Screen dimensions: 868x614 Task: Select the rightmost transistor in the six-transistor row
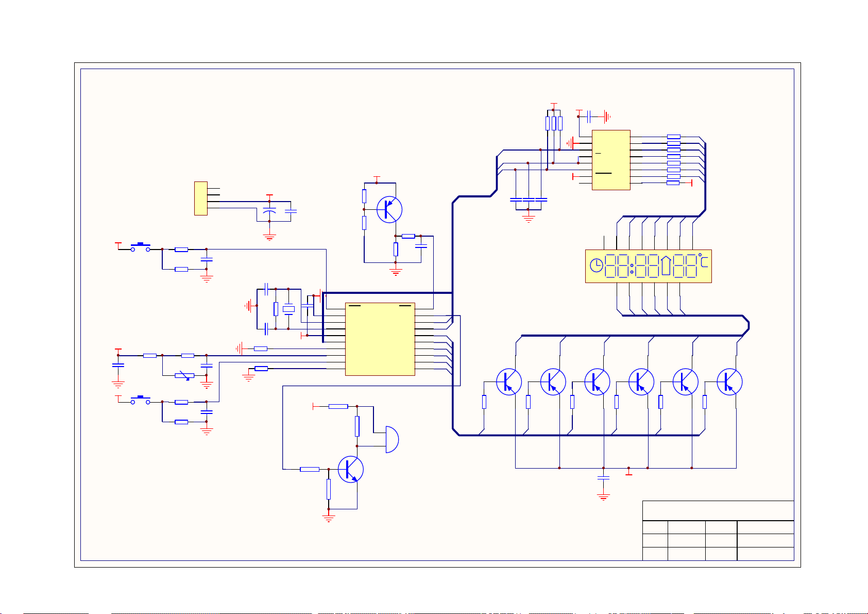click(729, 382)
